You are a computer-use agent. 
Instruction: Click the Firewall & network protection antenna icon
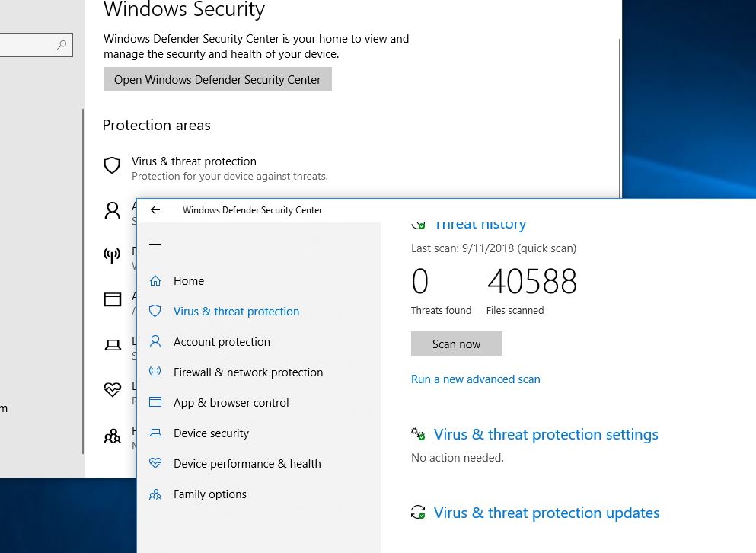155,372
